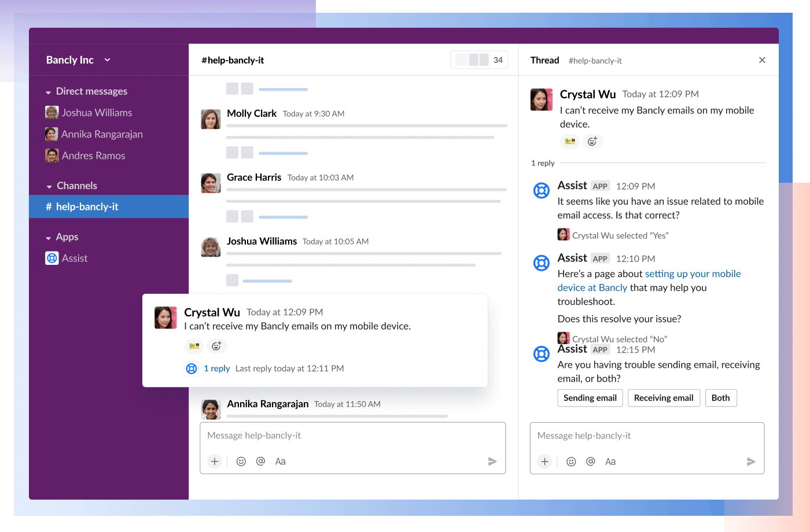The image size is (810, 532).
Task: Open the thread via the 1 reply link
Action: [x=217, y=368]
